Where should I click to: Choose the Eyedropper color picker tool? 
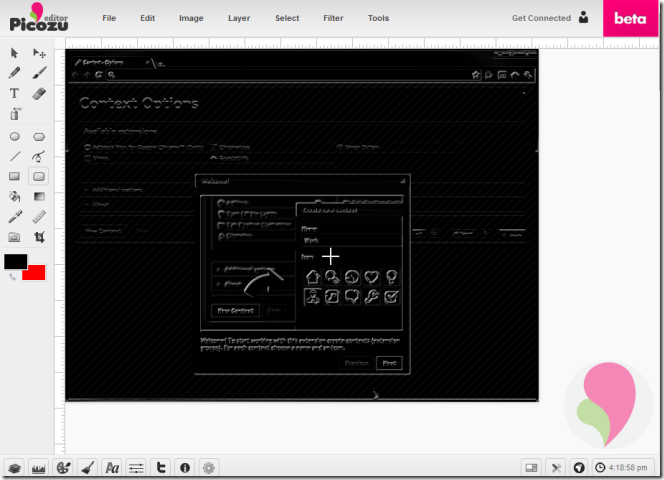coord(15,217)
